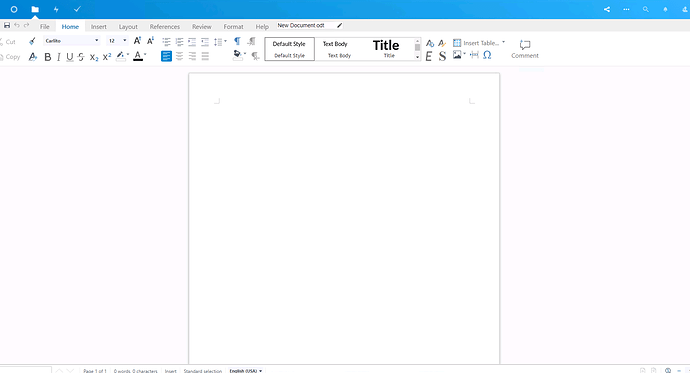Apply Superscript formatting
The height and width of the screenshot is (373, 690).
106,57
